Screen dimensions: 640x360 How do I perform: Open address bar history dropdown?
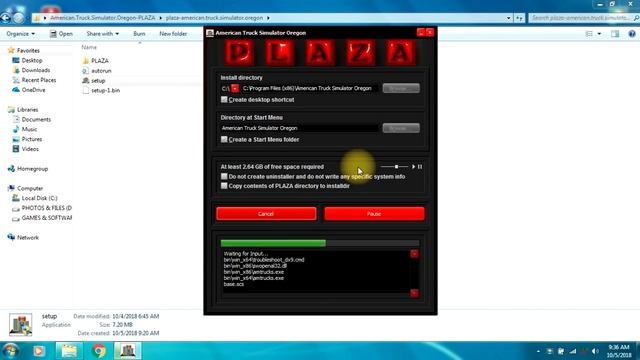(x=508, y=18)
